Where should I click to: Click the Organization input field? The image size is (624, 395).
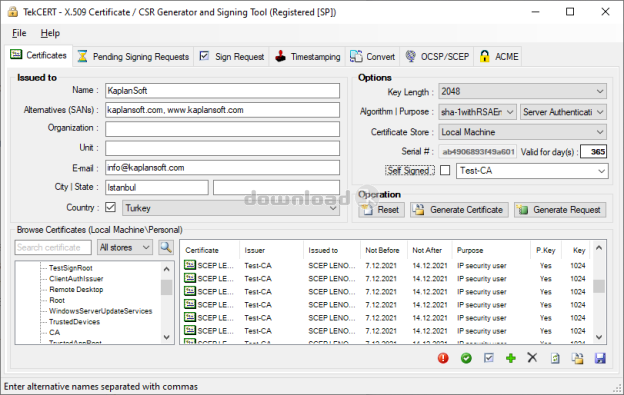tap(222, 129)
